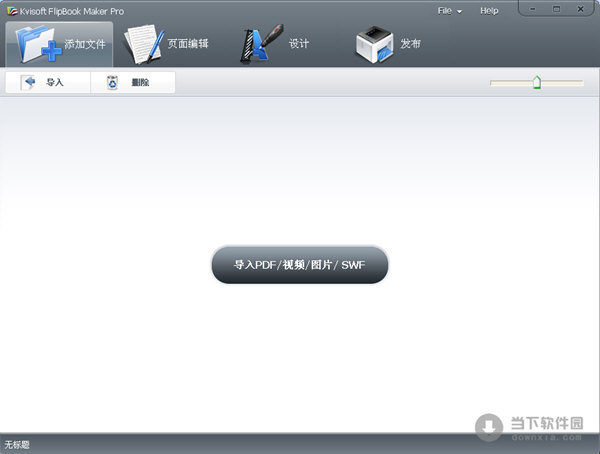Maximize the FlipBook Maker window

click(x=555, y=9)
